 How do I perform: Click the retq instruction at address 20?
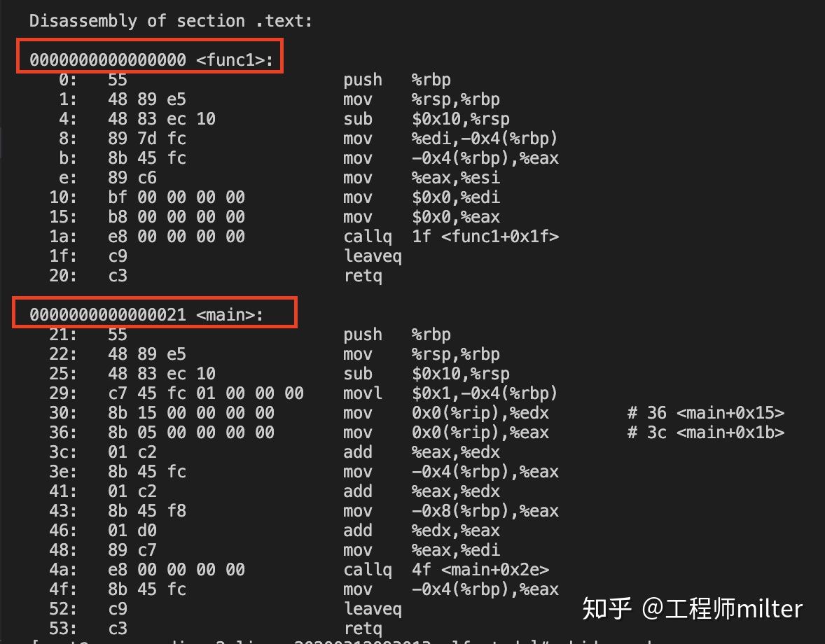click(x=363, y=276)
